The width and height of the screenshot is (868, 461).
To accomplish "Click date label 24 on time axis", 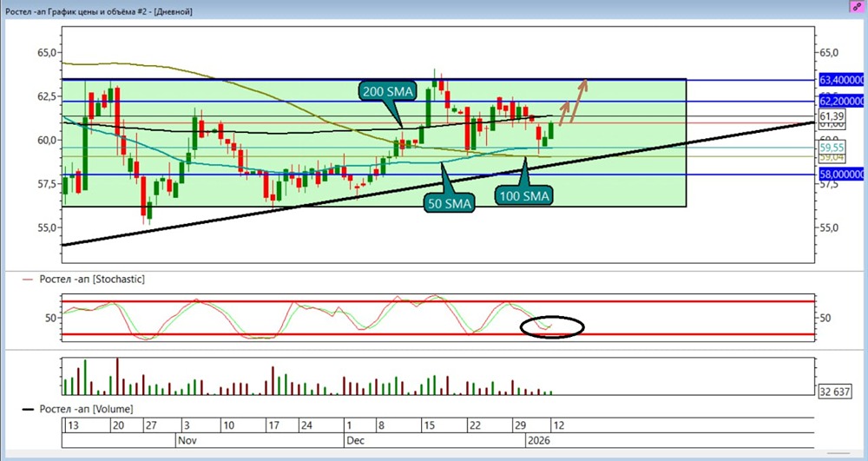I will tap(306, 425).
